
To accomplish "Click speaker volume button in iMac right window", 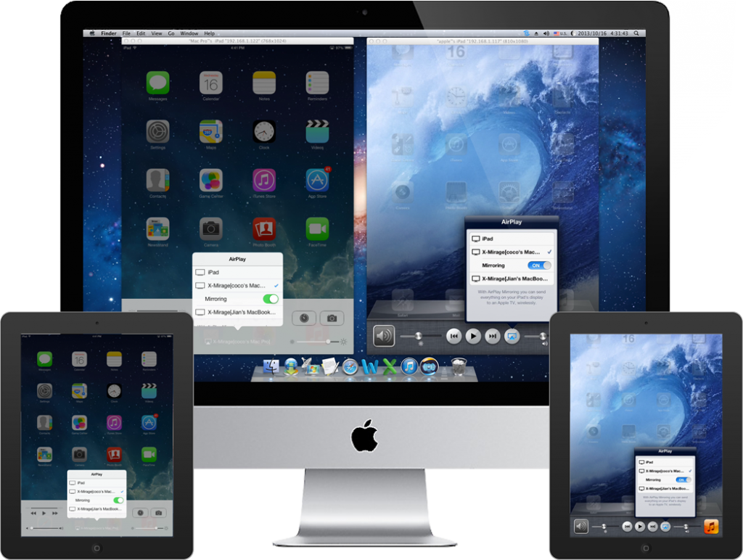I will [x=383, y=337].
